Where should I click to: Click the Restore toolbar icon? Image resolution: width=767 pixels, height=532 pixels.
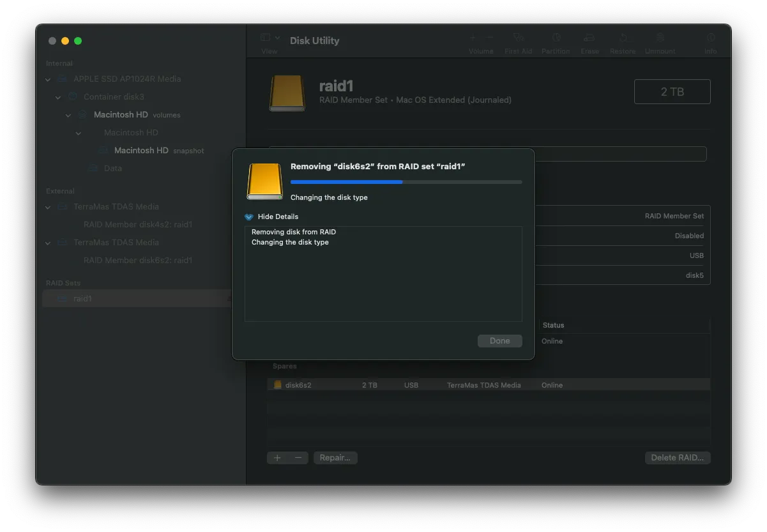point(623,38)
